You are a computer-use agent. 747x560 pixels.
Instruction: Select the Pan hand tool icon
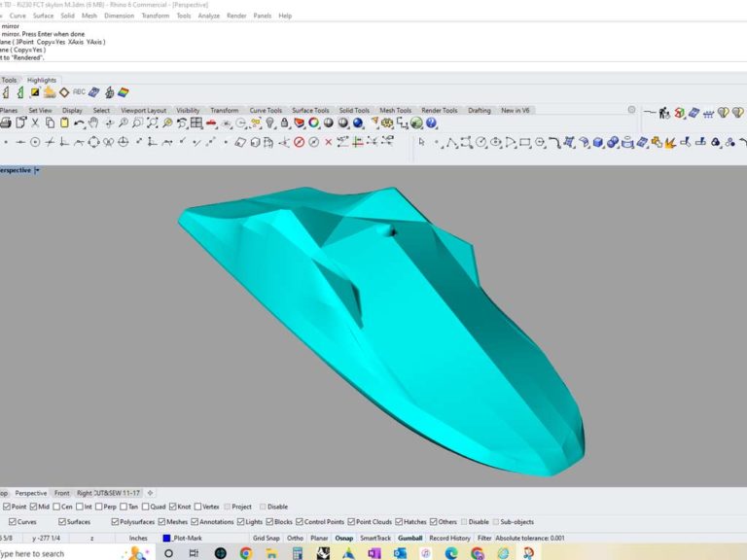pyautogui.click(x=94, y=123)
